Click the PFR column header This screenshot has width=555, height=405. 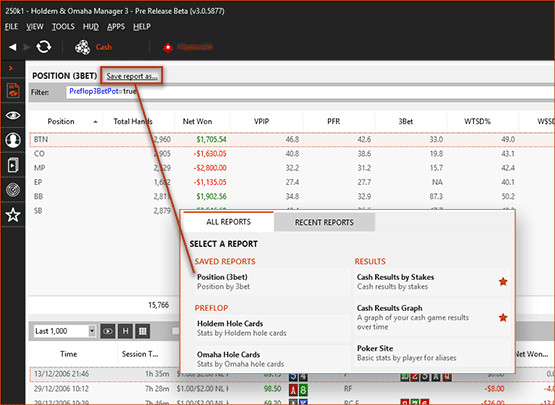point(333,121)
